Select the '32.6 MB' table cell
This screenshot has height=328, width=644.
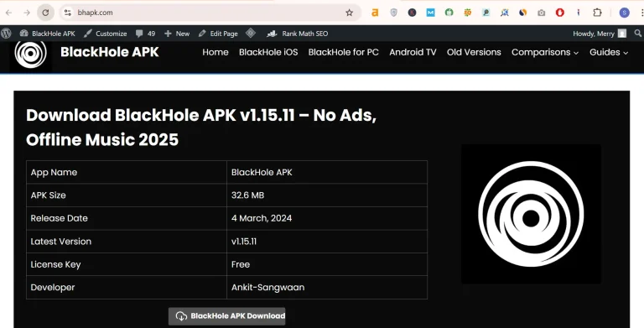(327, 195)
